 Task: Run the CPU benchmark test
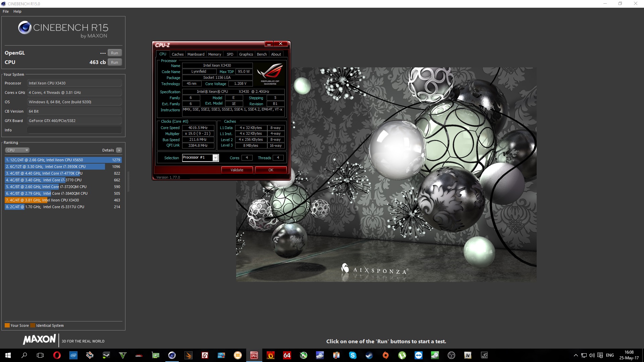[x=114, y=62]
